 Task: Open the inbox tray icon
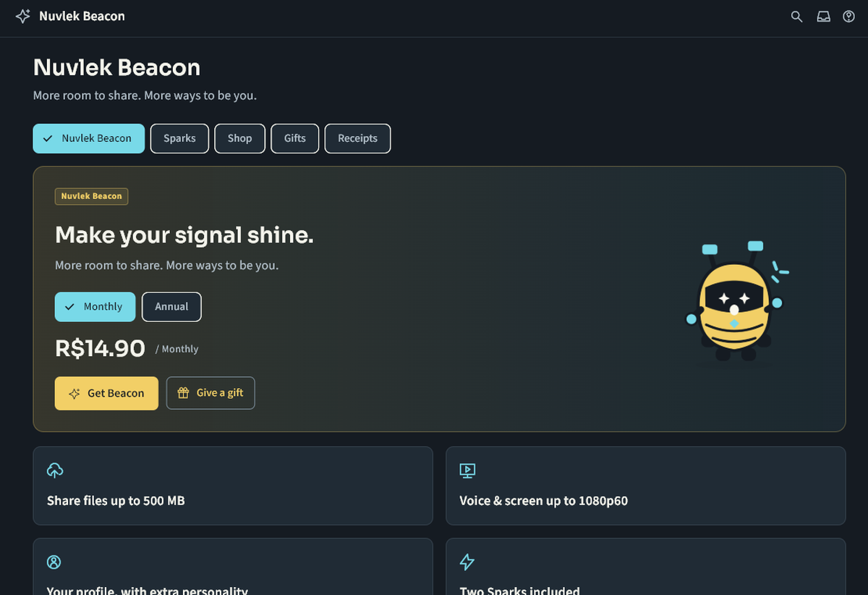tap(823, 17)
